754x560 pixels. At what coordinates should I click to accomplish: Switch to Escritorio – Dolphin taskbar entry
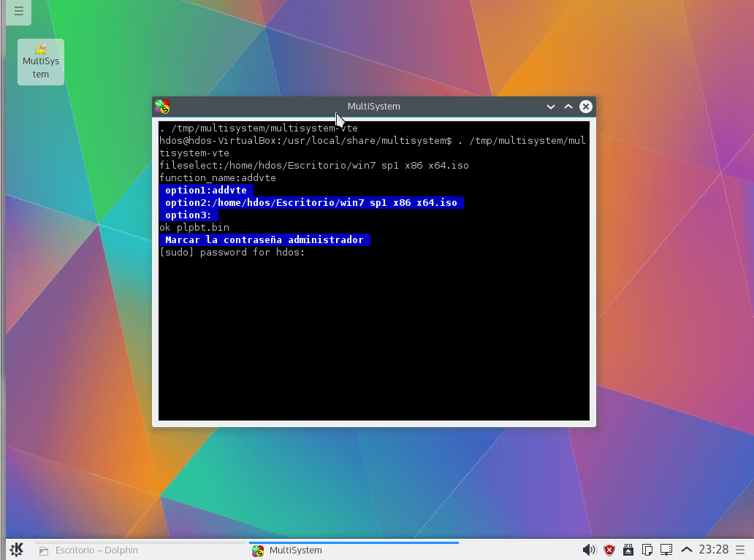click(140, 550)
